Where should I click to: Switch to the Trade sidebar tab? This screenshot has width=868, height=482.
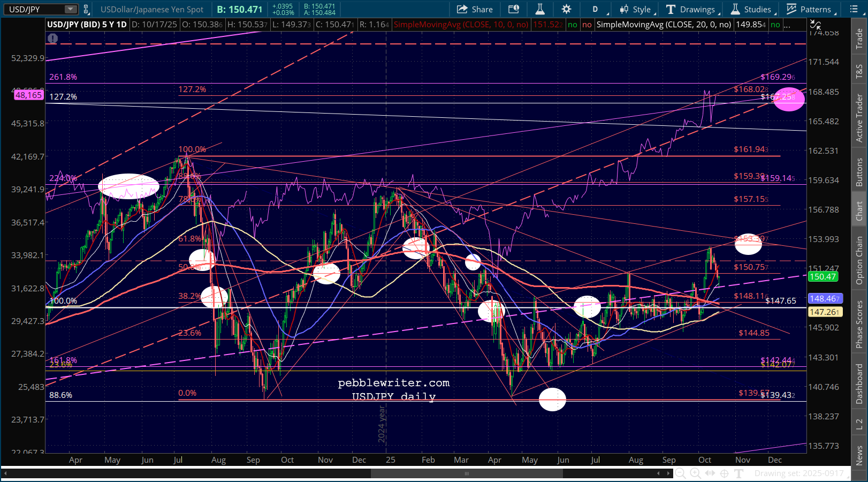[859, 39]
